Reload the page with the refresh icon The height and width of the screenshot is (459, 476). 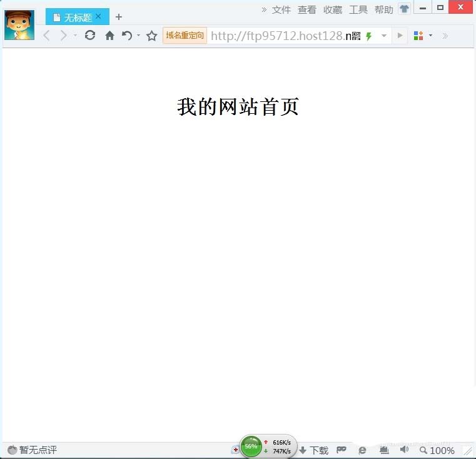[90, 36]
